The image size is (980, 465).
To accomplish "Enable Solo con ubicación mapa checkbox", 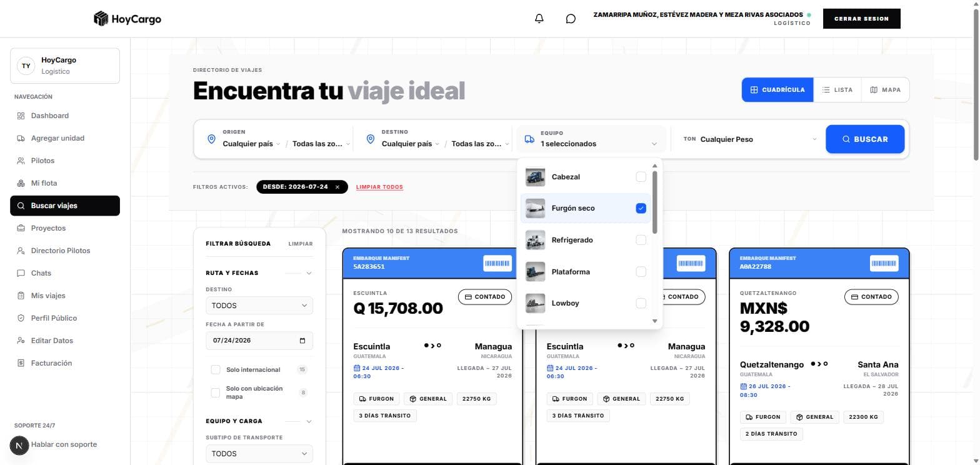I will click(x=216, y=392).
